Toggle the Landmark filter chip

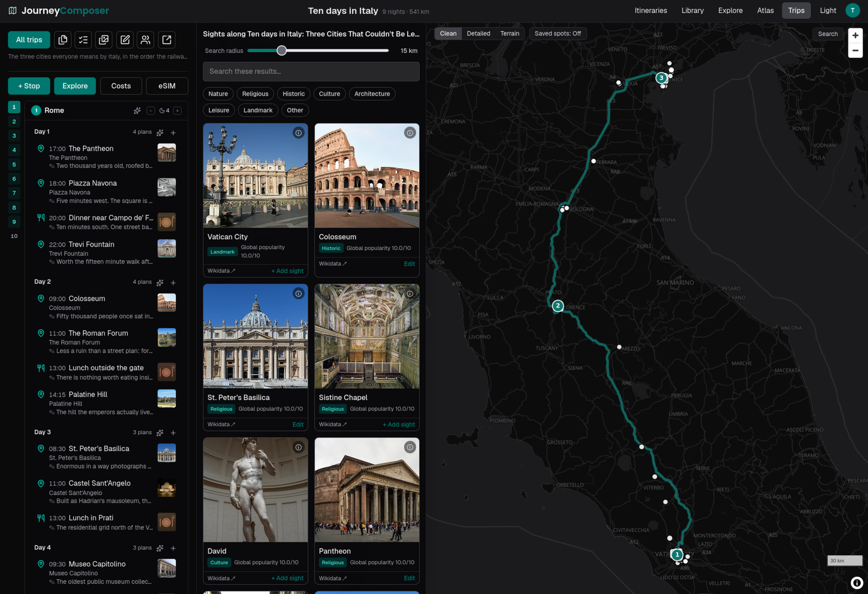click(x=258, y=110)
